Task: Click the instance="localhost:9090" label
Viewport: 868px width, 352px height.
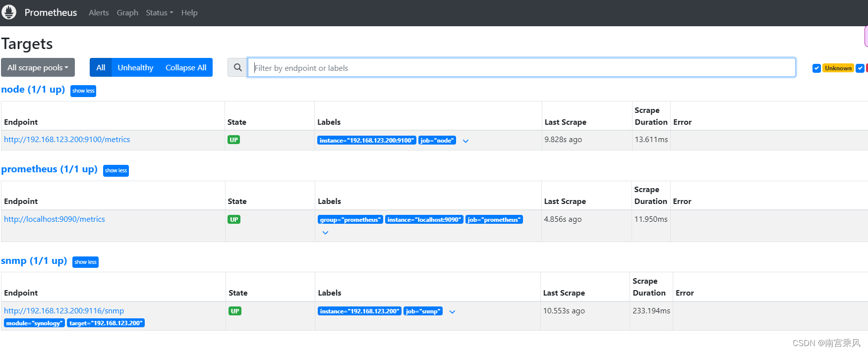Action: [424, 220]
